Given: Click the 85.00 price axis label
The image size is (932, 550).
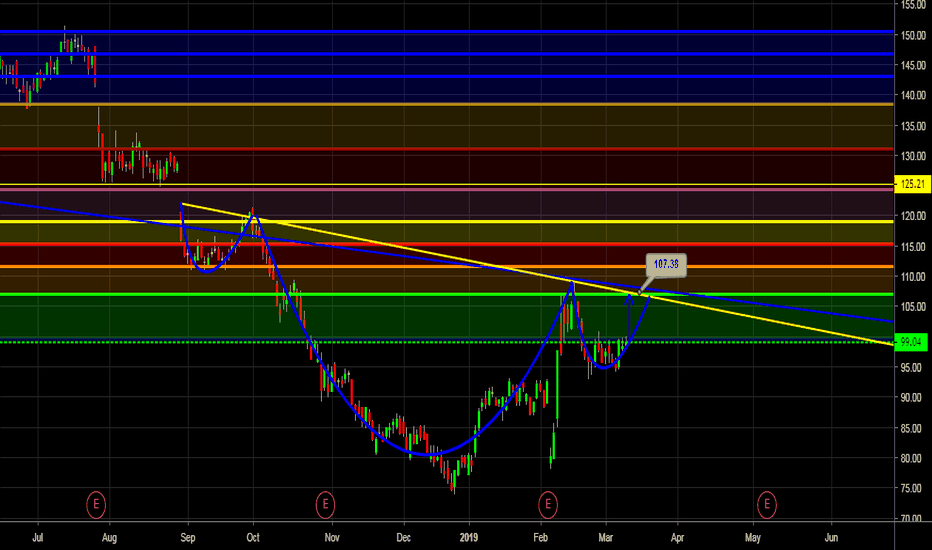Looking at the screenshot, I should tap(911, 428).
